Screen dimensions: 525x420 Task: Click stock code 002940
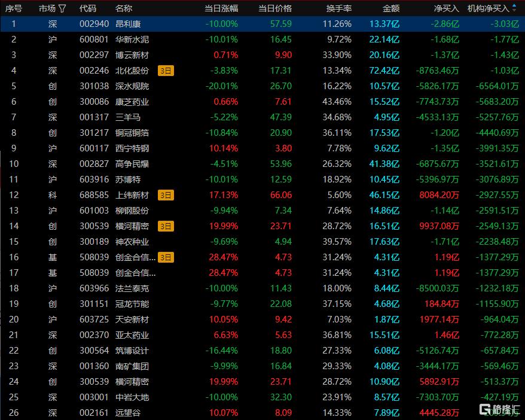(x=94, y=24)
